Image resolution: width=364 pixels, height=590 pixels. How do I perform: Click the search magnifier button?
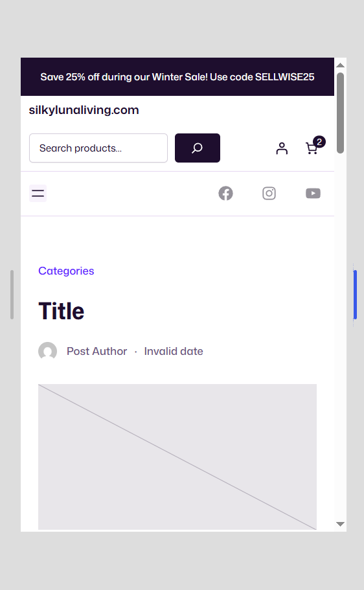[x=198, y=148]
